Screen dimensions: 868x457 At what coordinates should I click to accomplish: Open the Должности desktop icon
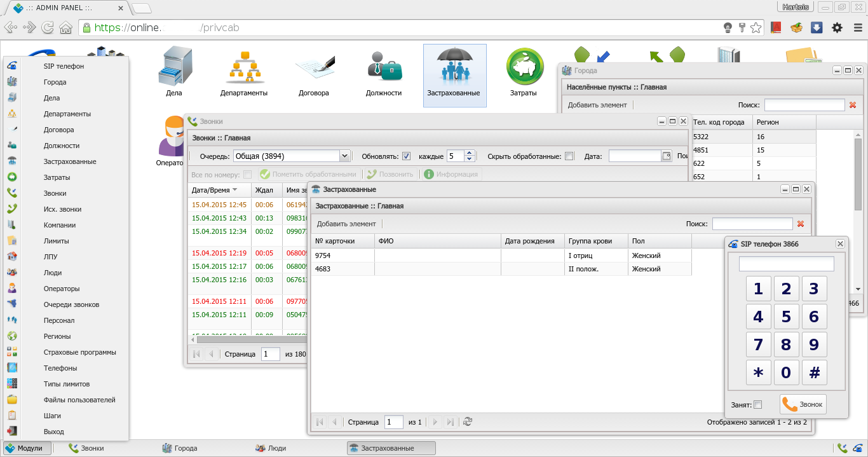tap(384, 72)
